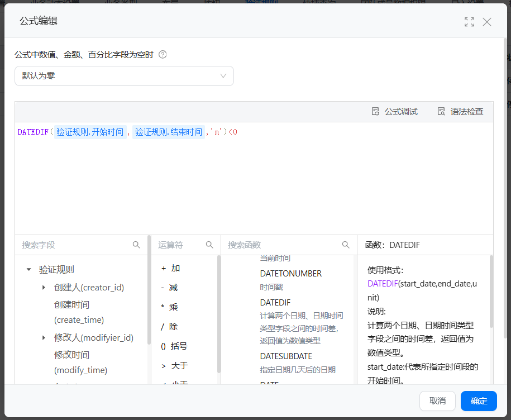Expand the 创建人(creator_id) node
Viewport: 511px width, 420px height.
click(44, 288)
